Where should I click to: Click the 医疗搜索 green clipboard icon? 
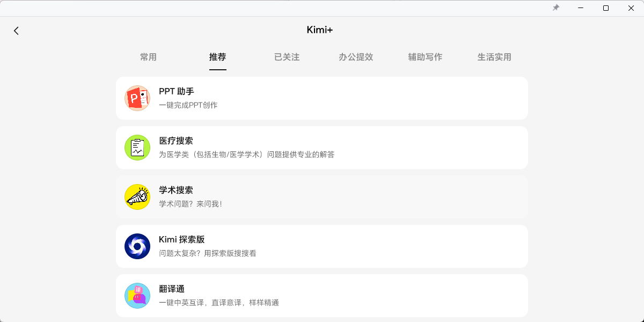(x=137, y=148)
